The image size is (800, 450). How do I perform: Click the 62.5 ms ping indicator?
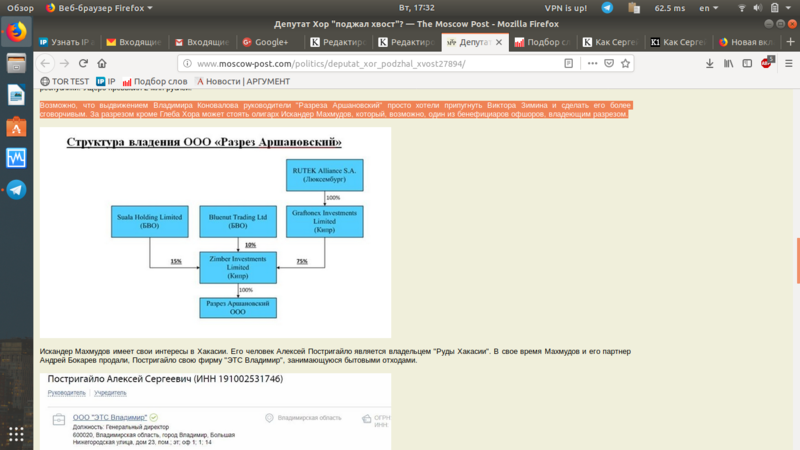pyautogui.click(x=670, y=8)
